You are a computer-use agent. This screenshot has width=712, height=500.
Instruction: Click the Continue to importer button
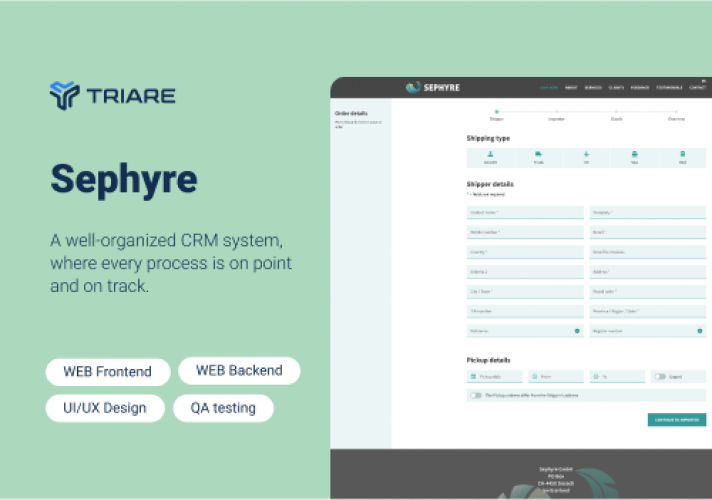[x=677, y=420]
